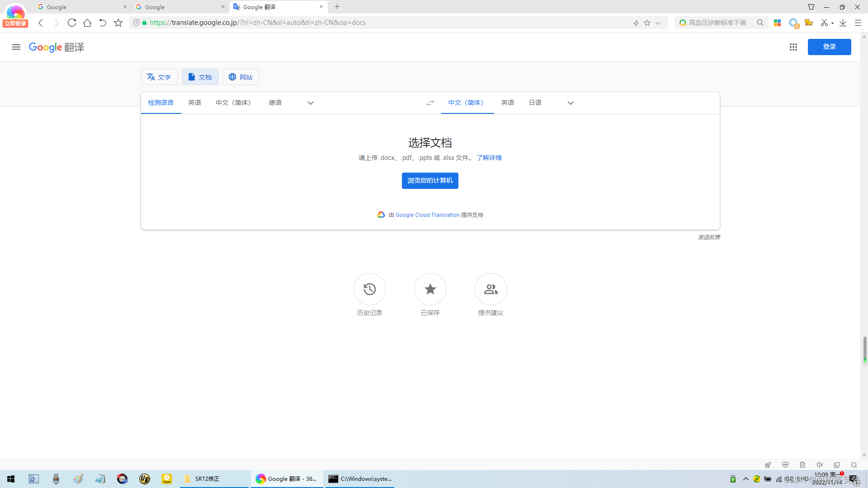
Task: Click the browser download arrow icon
Action: pyautogui.click(x=843, y=23)
